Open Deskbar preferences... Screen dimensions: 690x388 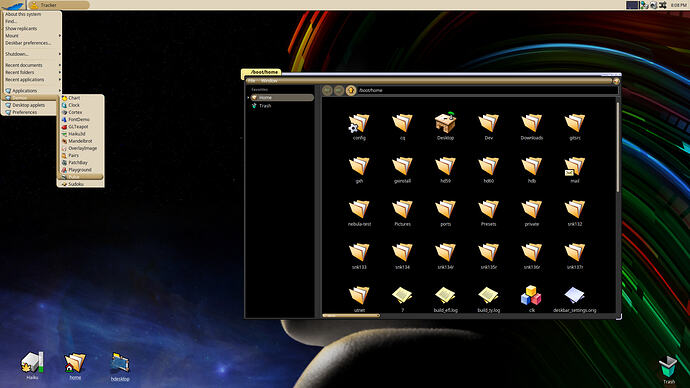click(32, 43)
